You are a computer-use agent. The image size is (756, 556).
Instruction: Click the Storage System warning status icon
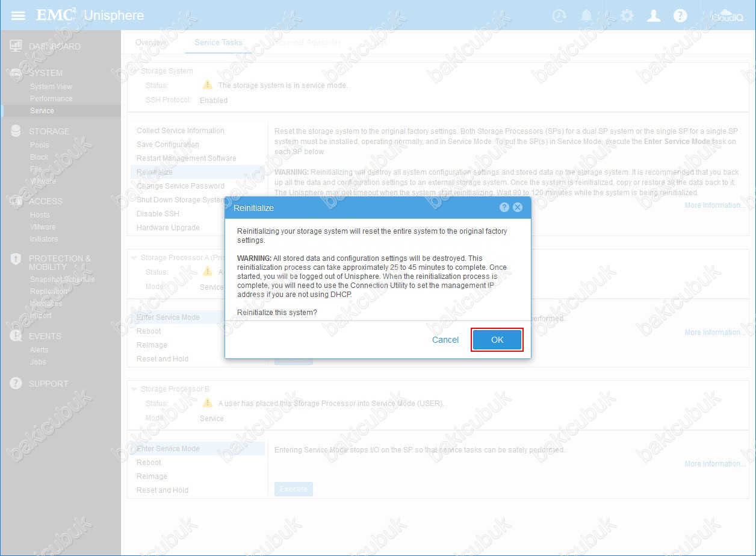click(x=208, y=85)
